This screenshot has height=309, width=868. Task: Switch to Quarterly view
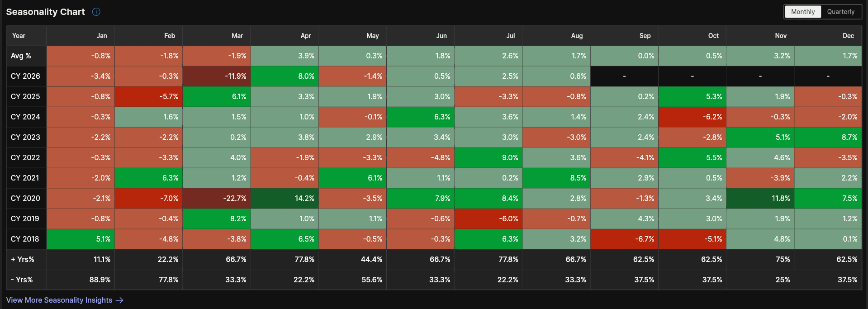(841, 12)
